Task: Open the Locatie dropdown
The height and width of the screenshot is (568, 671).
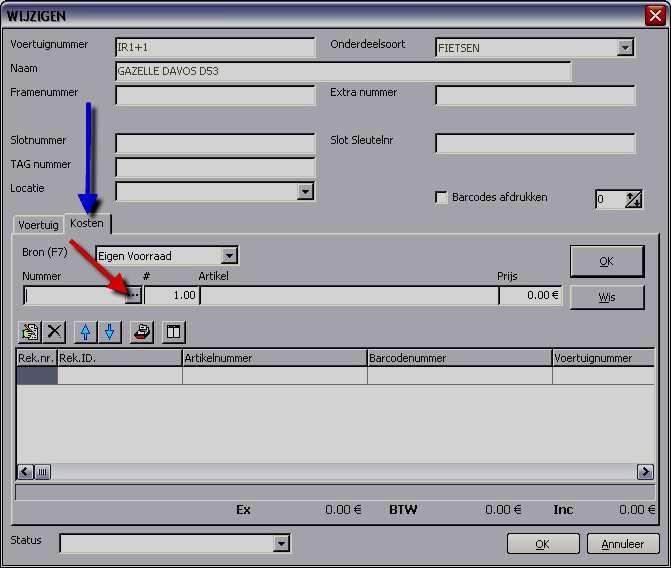Action: click(305, 191)
